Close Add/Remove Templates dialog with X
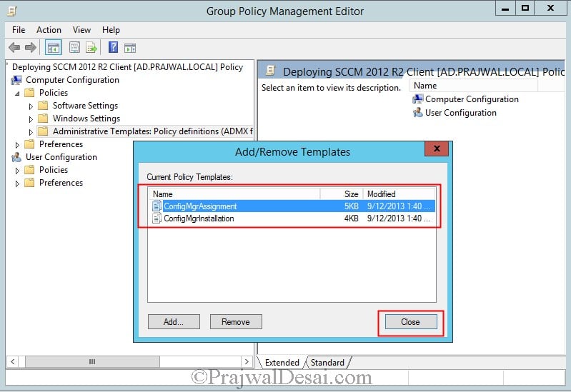The height and width of the screenshot is (392, 571). tap(437, 149)
